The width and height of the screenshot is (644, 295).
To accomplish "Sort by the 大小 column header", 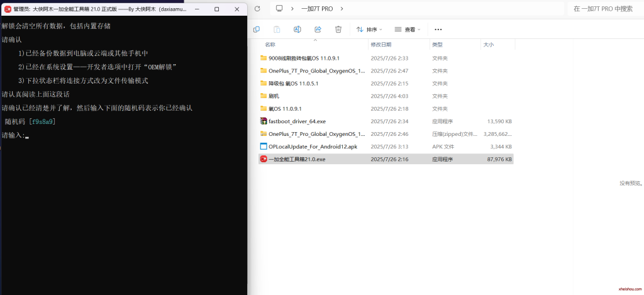I will click(x=488, y=45).
